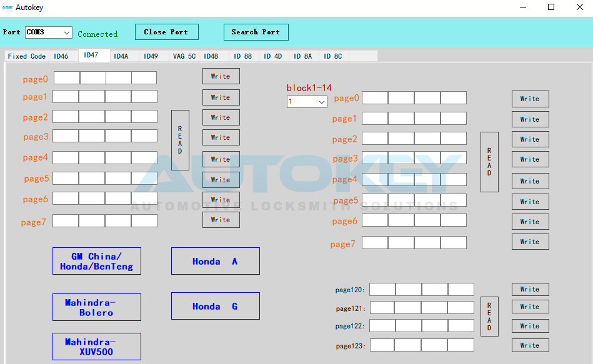The width and height of the screenshot is (593, 364).
Task: Click the block panel READ button
Action: [x=489, y=162]
